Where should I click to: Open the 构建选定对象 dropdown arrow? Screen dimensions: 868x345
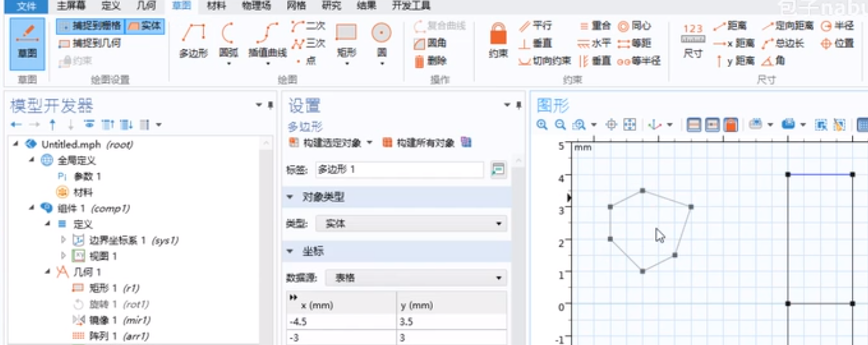[x=370, y=142]
